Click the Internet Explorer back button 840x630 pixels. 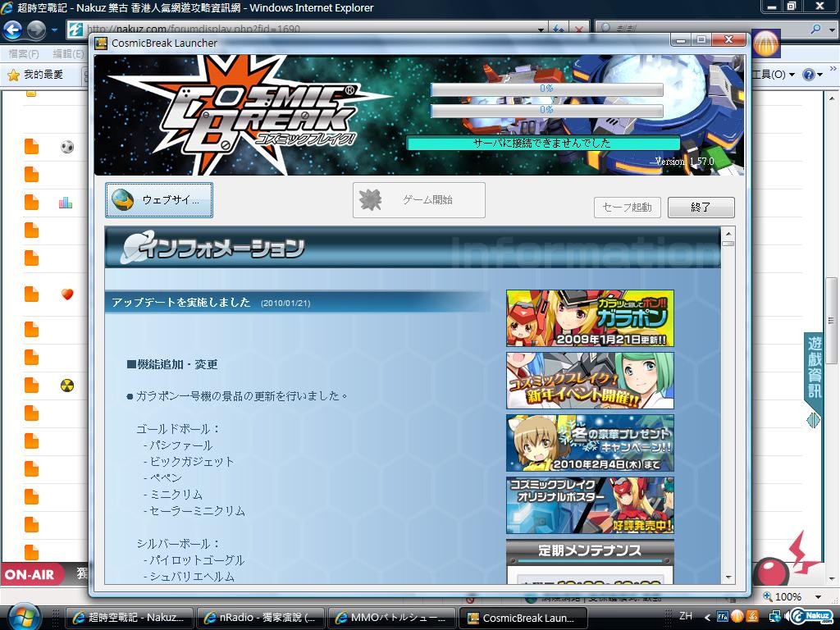pos(13,30)
